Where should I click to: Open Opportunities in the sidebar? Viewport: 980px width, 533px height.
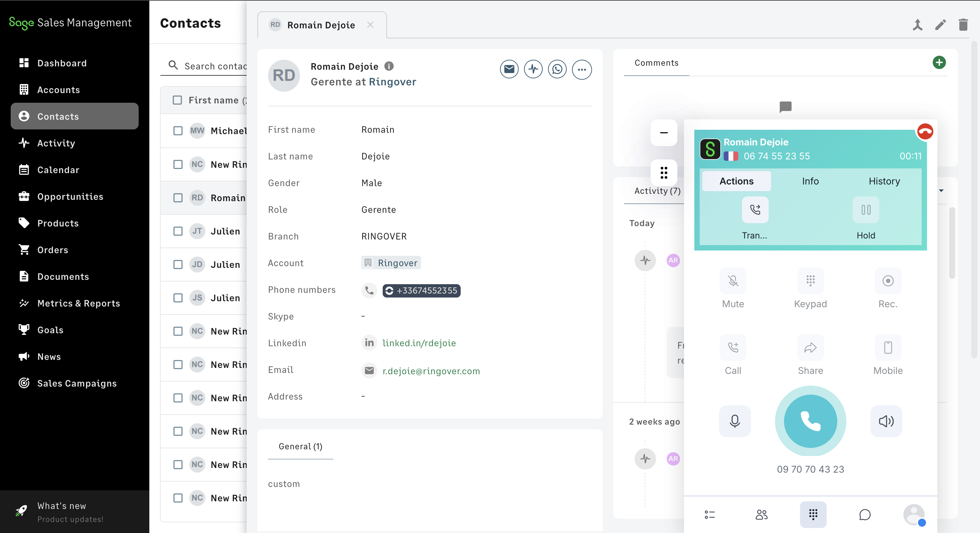click(x=70, y=196)
